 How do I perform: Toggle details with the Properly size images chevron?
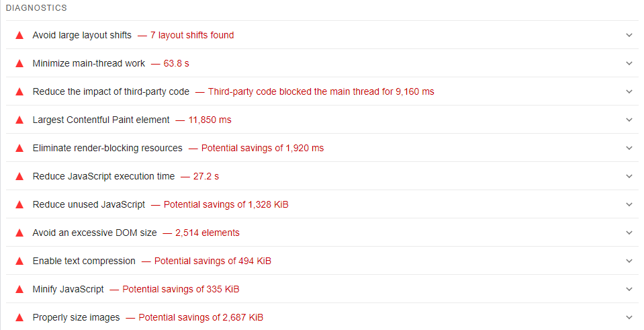click(629, 317)
